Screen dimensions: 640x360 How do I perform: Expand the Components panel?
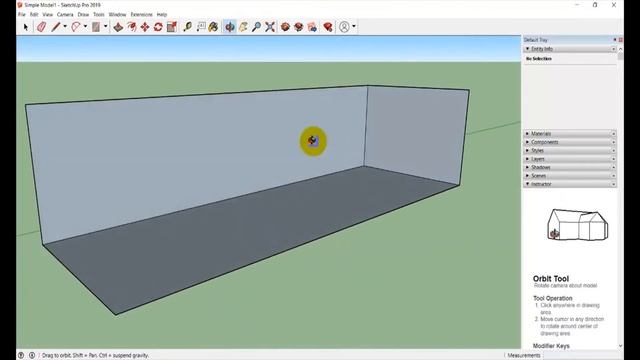point(527,142)
